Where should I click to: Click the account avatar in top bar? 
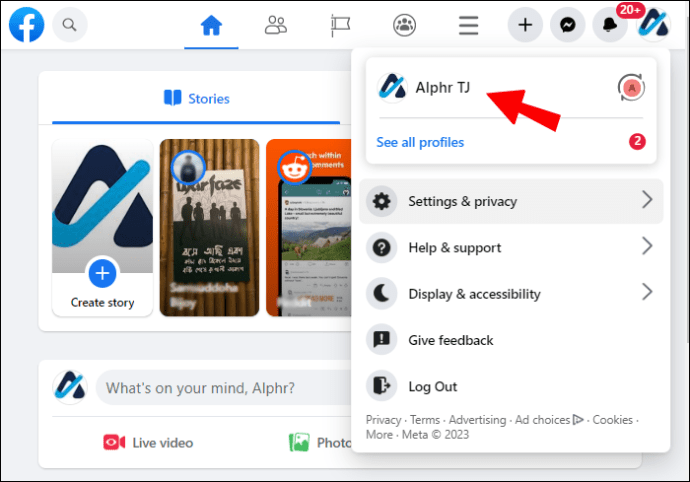[x=654, y=25]
